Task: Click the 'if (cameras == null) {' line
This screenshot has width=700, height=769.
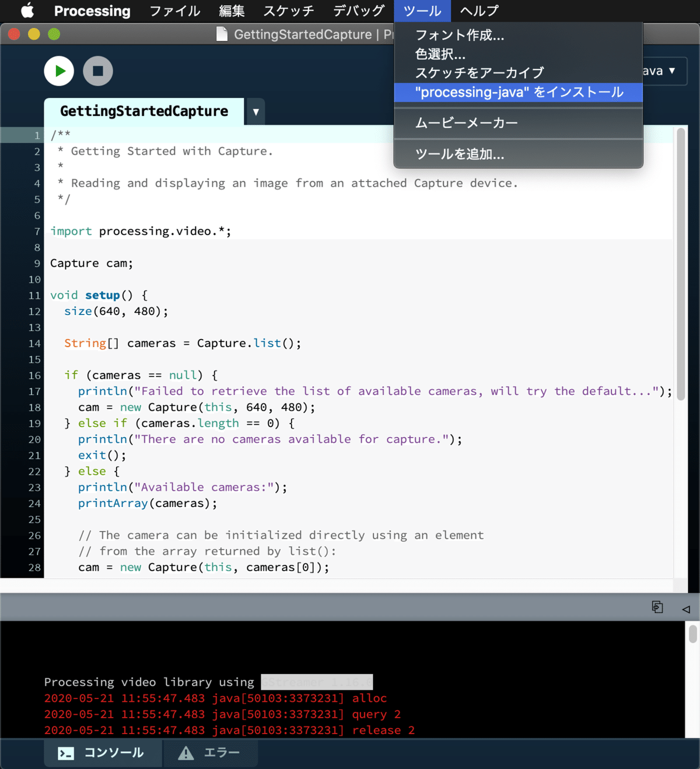Action: point(141,376)
